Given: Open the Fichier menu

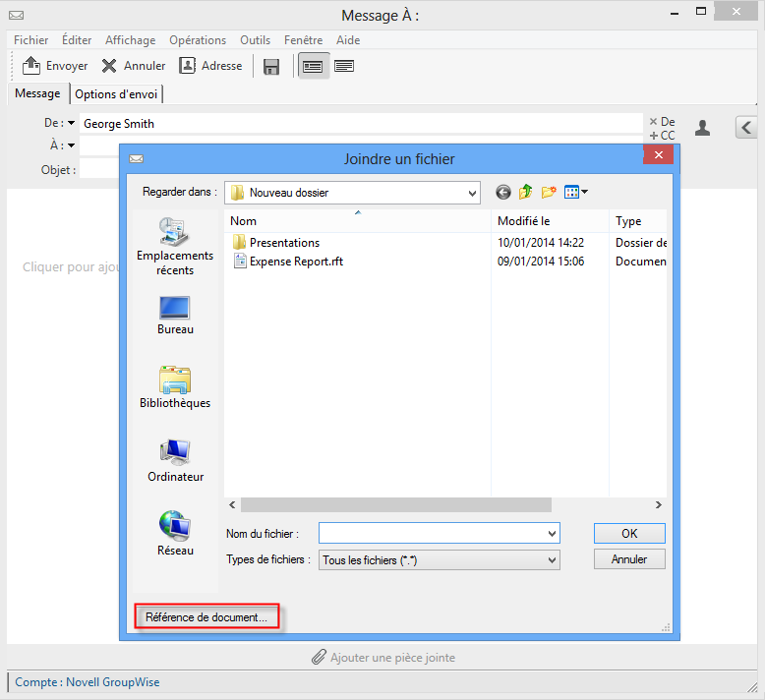Looking at the screenshot, I should click(31, 40).
